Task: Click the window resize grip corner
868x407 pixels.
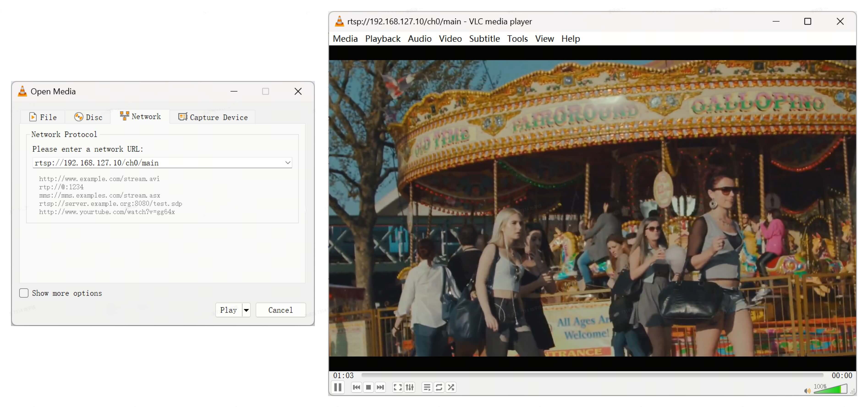Action: 853,391
